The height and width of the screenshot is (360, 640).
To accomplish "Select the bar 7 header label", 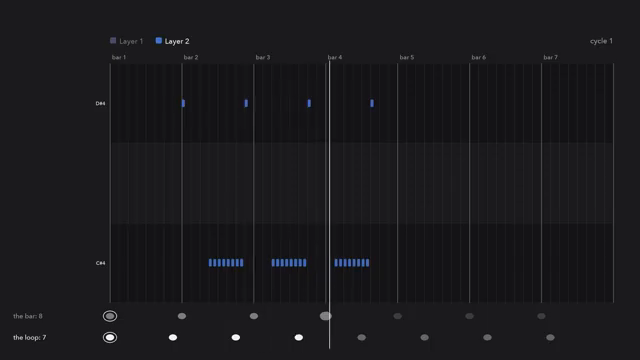I will [x=550, y=57].
